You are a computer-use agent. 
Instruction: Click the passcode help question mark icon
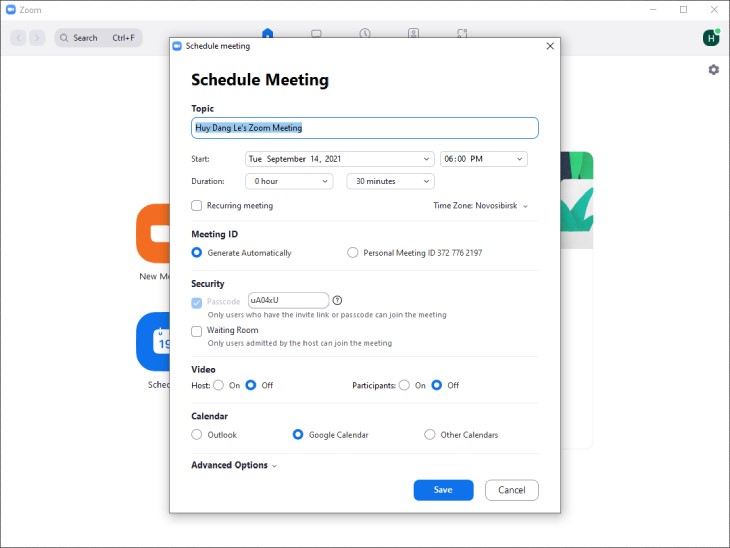tap(337, 300)
